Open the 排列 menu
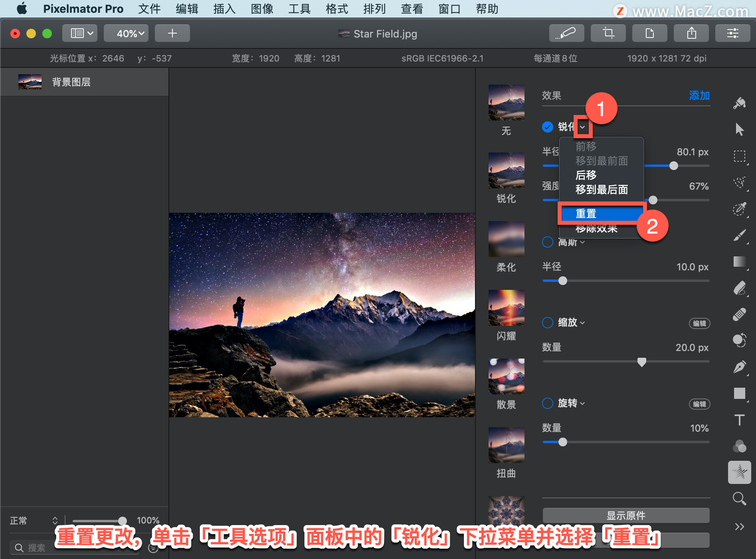The image size is (756, 559). click(374, 9)
